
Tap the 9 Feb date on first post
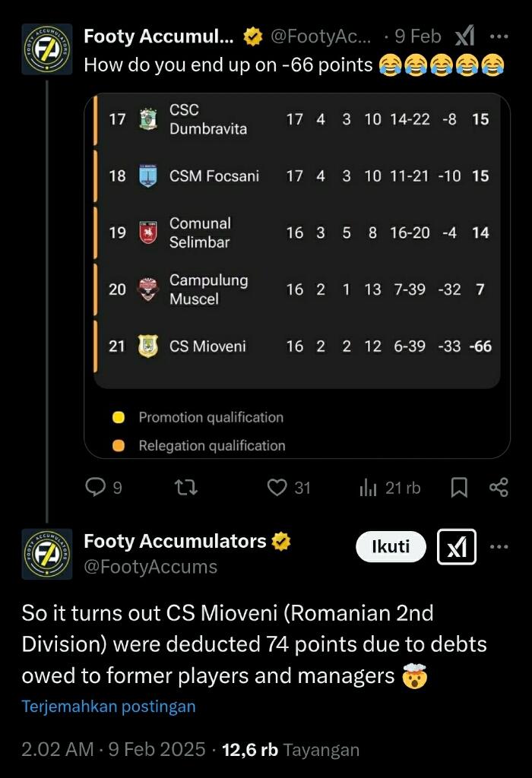pyautogui.click(x=418, y=36)
